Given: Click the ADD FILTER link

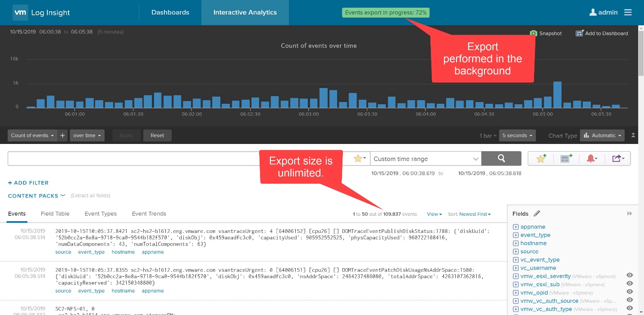Looking at the screenshot, I should click(28, 183).
